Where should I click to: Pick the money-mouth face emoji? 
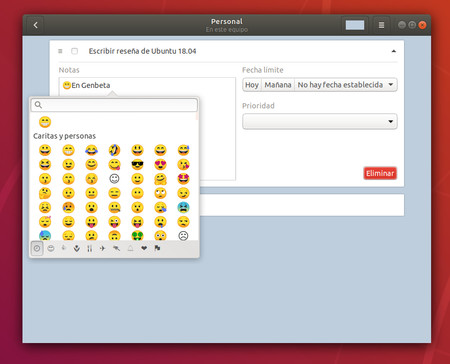tap(137, 236)
